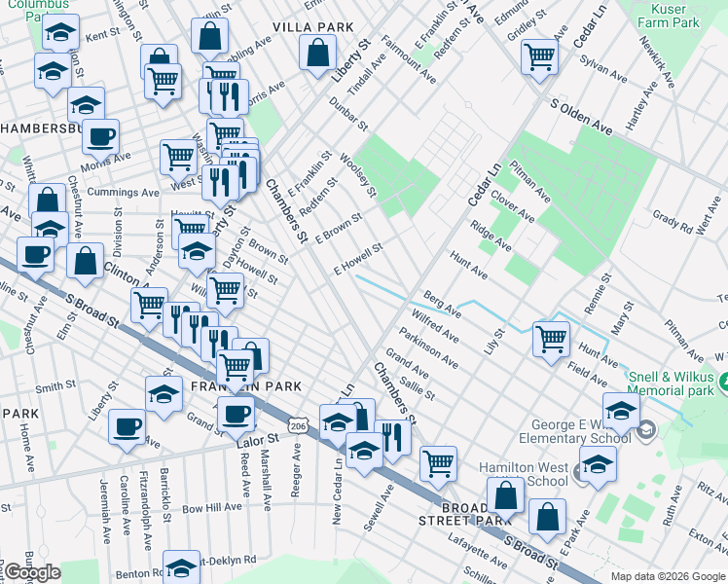728x584 pixels.
Task: Open the coffee cup marker above Lalor St
Action: 237,415
